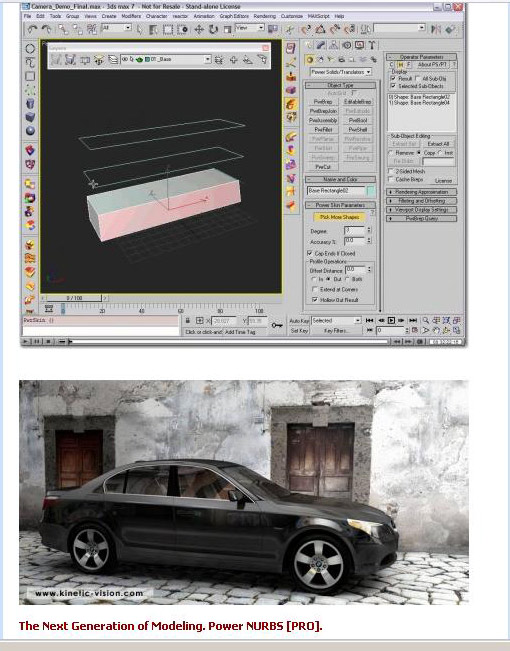This screenshot has width=510, height=651.
Task: Enable the Cache Breps checkbox
Action: tap(390, 179)
